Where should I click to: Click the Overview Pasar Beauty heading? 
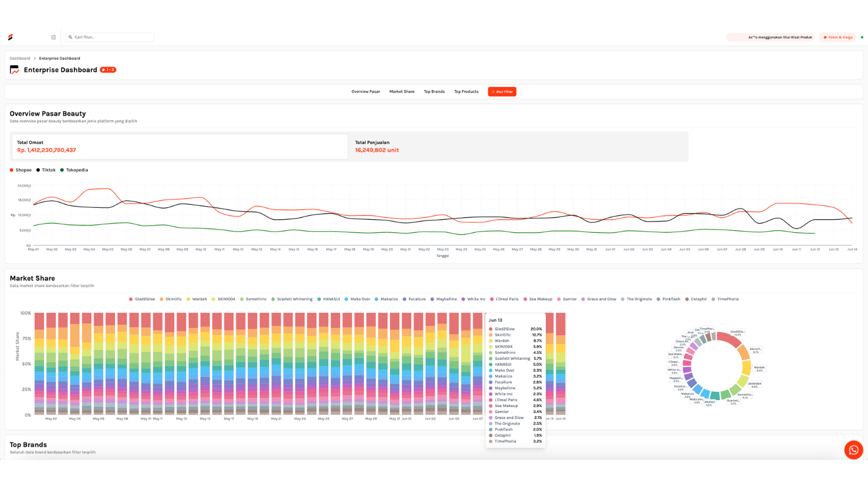(x=48, y=113)
